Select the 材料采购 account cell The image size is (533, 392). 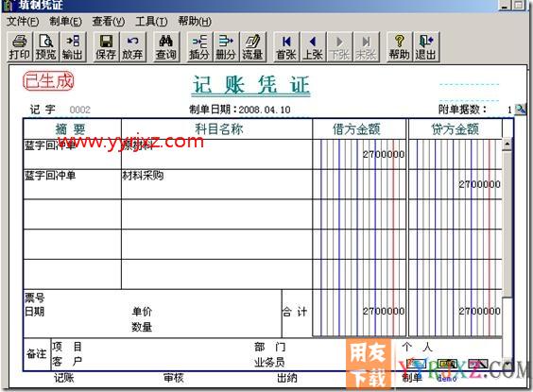click(x=216, y=184)
